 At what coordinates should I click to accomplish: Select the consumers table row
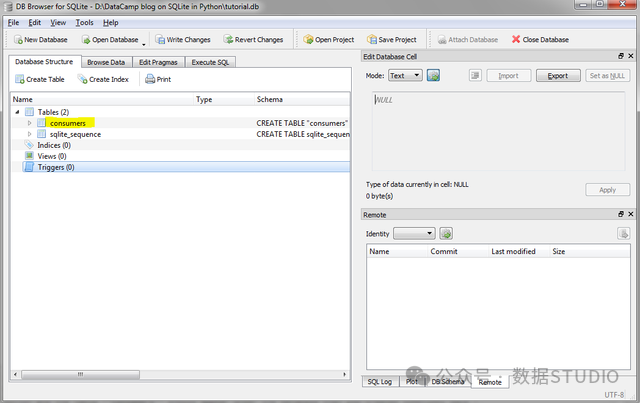tap(181, 123)
